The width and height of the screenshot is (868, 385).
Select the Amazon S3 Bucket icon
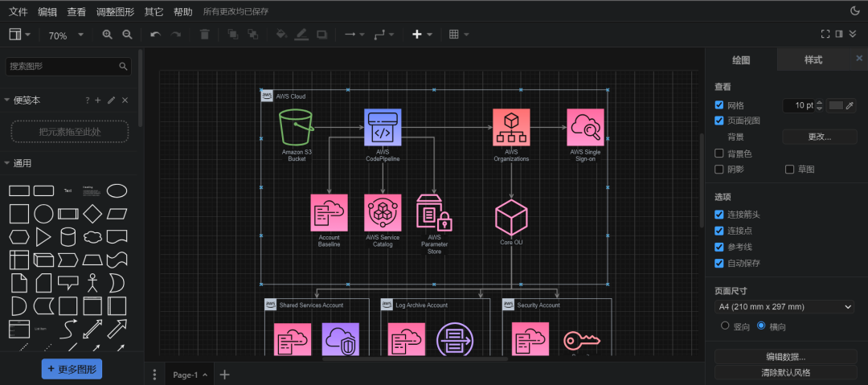pos(296,128)
